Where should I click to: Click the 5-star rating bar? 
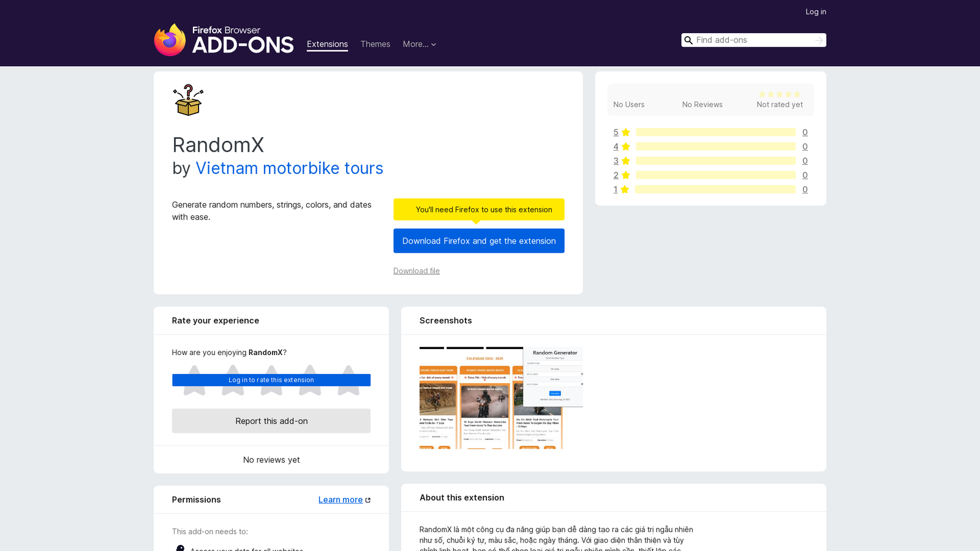coord(715,132)
